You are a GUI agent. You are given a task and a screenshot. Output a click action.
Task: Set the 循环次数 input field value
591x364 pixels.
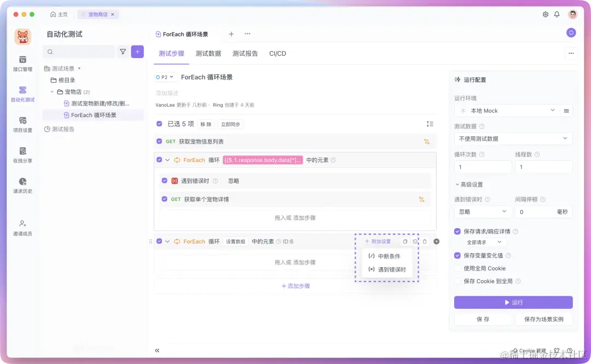(x=482, y=166)
